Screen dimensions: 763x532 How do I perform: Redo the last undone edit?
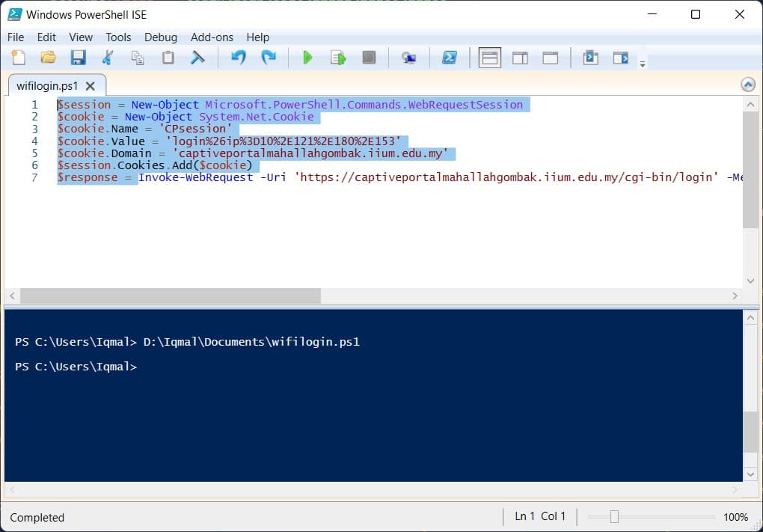(x=269, y=58)
